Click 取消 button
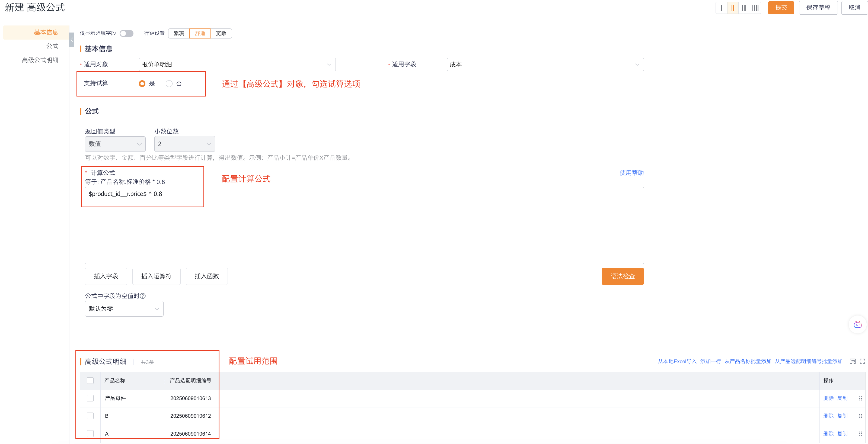Image resolution: width=868 pixels, height=444 pixels. (854, 8)
